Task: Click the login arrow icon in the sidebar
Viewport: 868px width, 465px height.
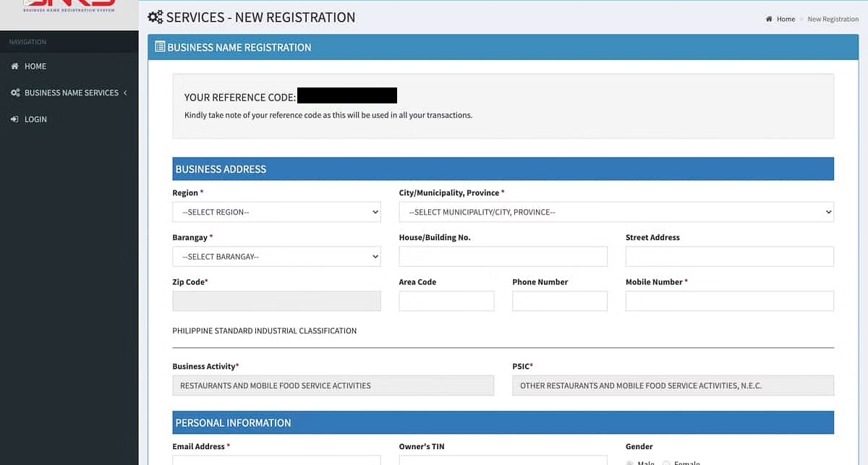Action: click(14, 119)
